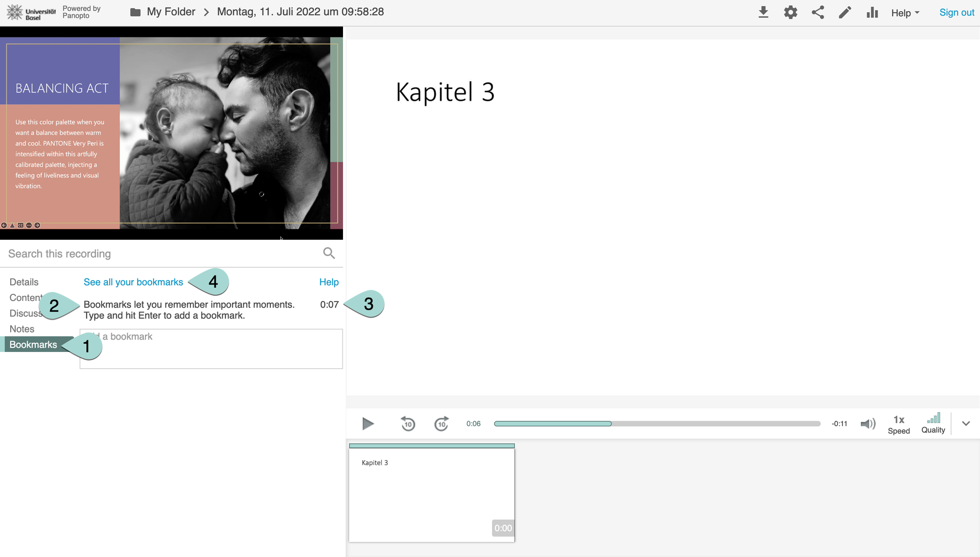Rewind 10 seconds

point(408,423)
